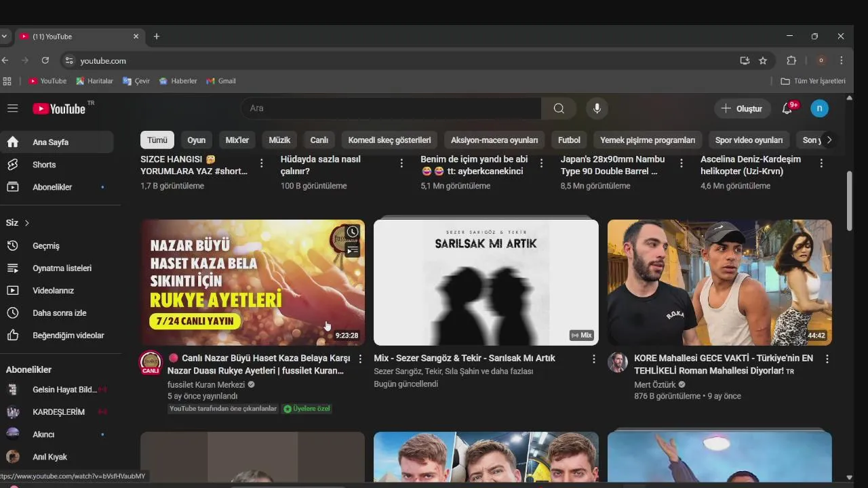
Task: Select Yemek pişirme programları chip
Action: 648,140
